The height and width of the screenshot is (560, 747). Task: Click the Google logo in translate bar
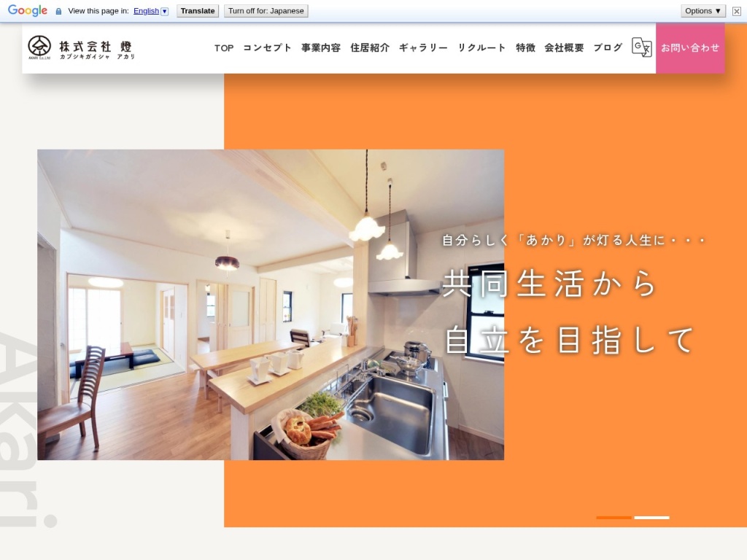(x=28, y=11)
